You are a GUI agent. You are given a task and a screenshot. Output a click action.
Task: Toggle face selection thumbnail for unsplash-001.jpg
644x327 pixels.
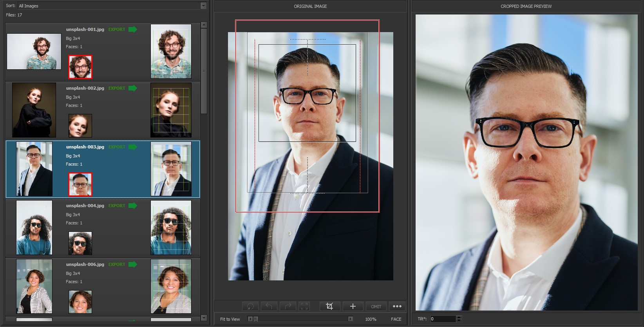(80, 67)
